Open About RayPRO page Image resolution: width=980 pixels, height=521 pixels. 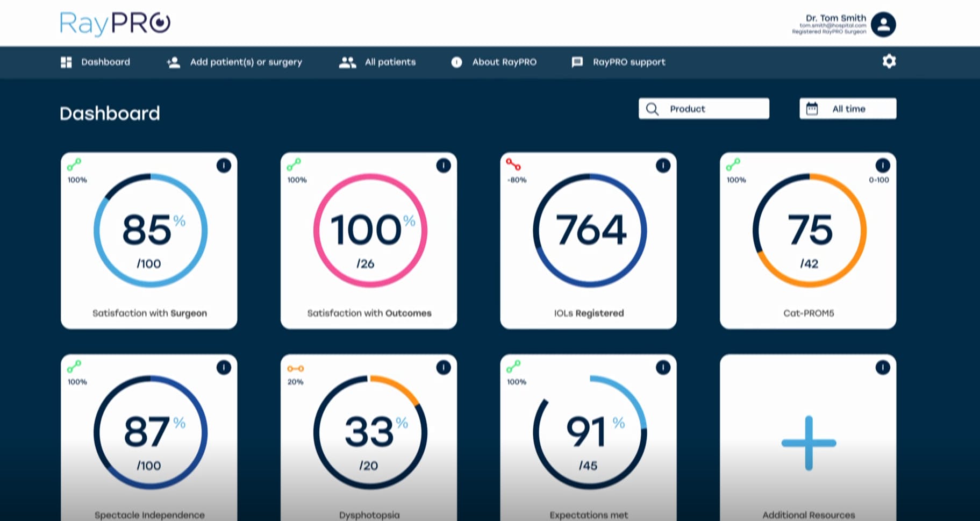point(493,62)
